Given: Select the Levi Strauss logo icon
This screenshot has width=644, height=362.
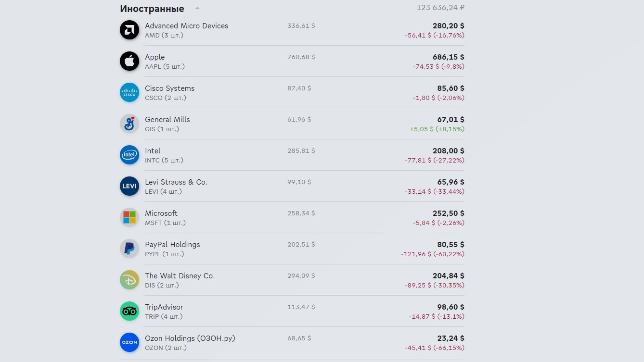Looking at the screenshot, I should (x=129, y=186).
